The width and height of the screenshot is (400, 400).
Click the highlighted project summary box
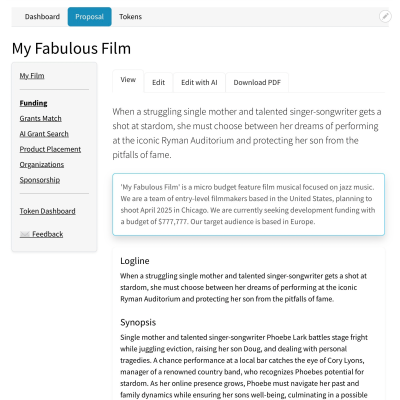point(249,204)
